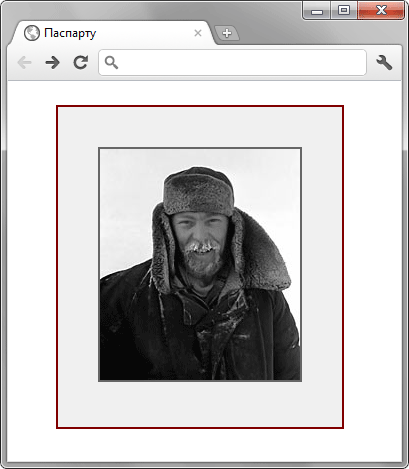Reload the current page
409x469 pixels.
(81, 62)
